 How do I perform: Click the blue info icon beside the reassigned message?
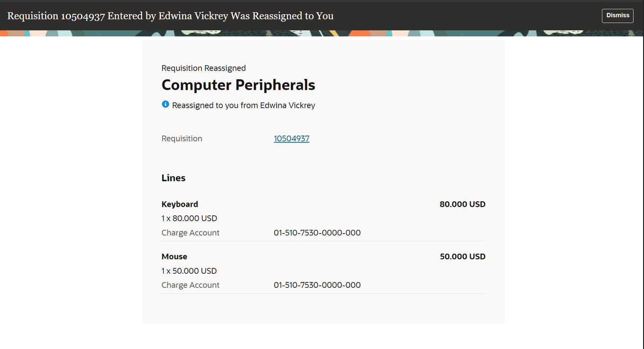click(x=165, y=104)
